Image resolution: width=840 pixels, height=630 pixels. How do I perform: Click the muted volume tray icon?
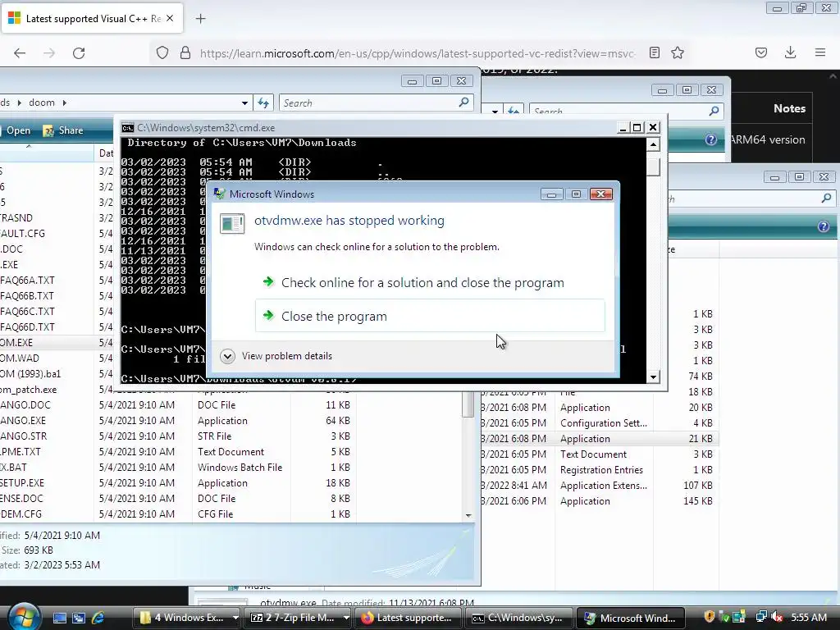point(778,617)
